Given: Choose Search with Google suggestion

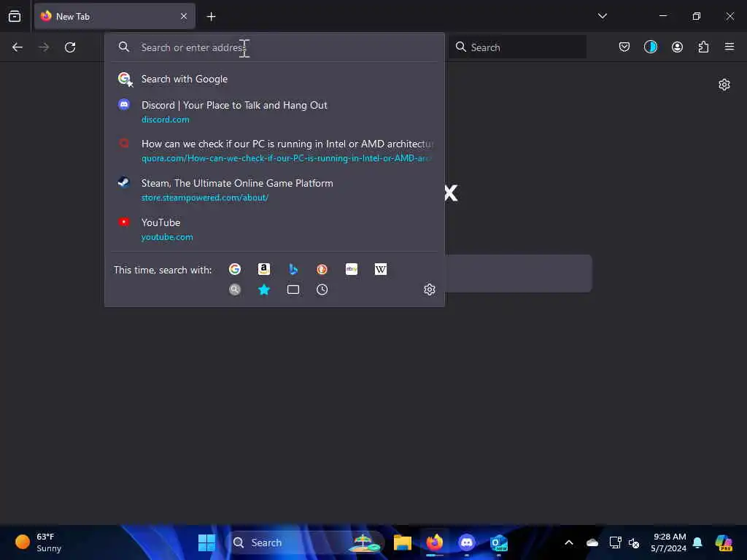Looking at the screenshot, I should tap(274, 79).
